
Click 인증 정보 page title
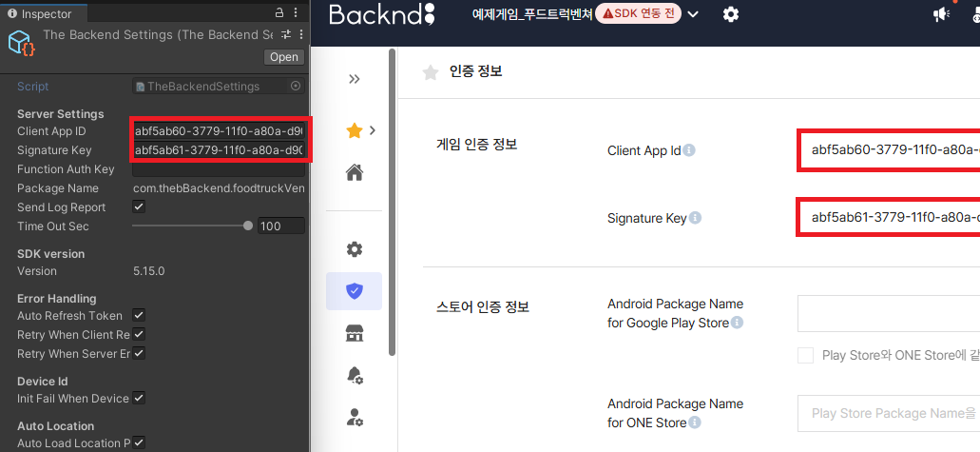pyautogui.click(x=475, y=72)
